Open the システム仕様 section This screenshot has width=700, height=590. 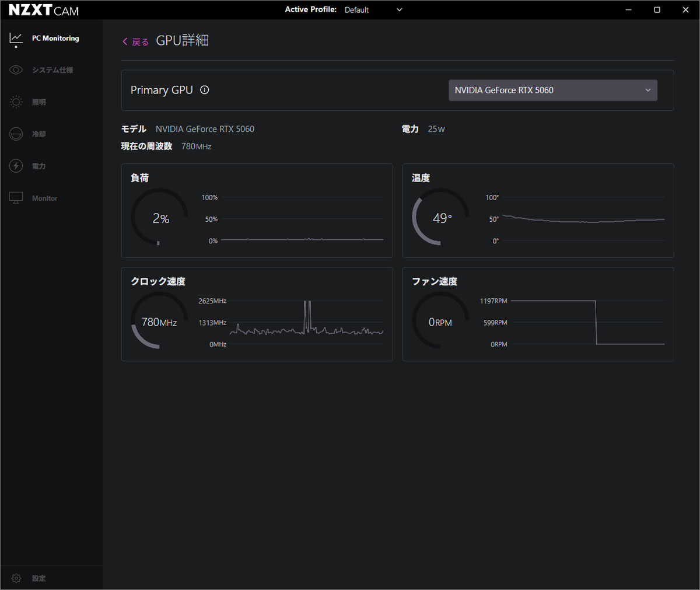52,70
